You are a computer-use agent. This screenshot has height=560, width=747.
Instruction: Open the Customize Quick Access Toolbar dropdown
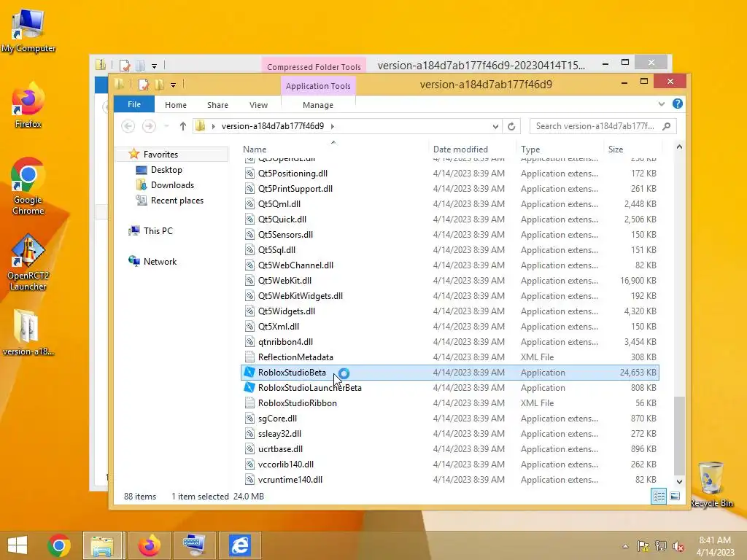click(x=173, y=85)
